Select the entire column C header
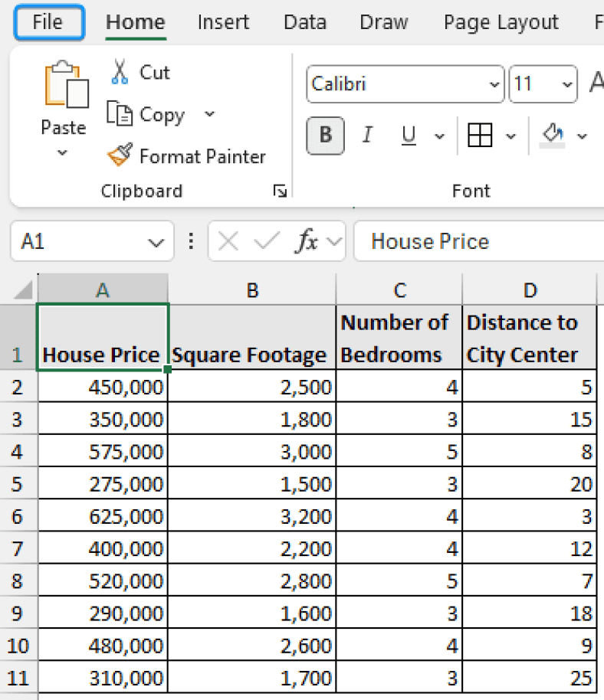This screenshot has height=700, width=604. point(399,289)
